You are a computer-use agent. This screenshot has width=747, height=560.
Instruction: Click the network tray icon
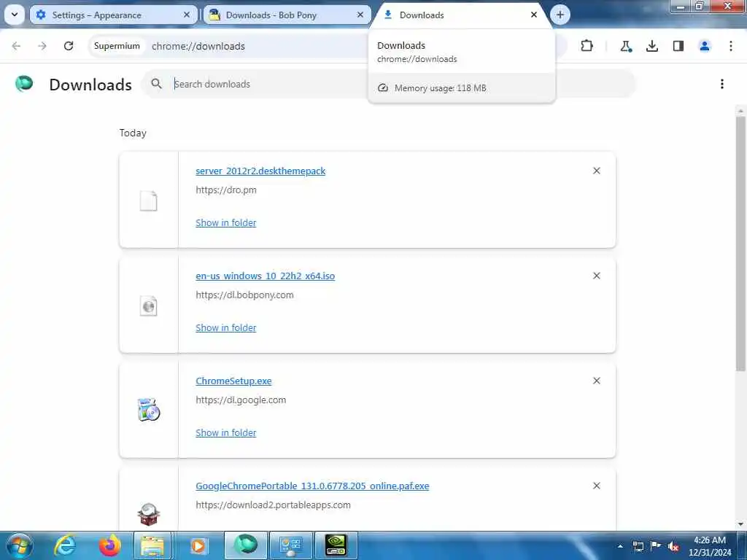click(638, 546)
